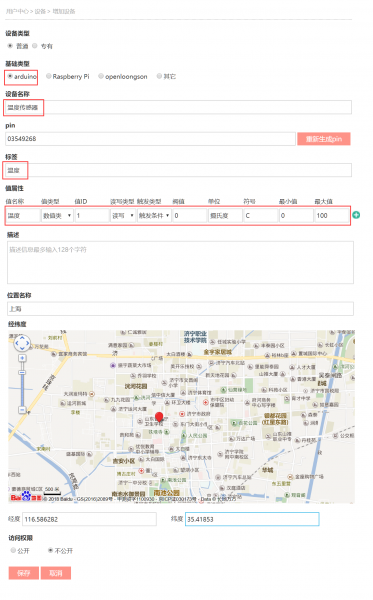Click the 值ID field showing 1
The height and width of the screenshot is (600, 373).
point(92,215)
